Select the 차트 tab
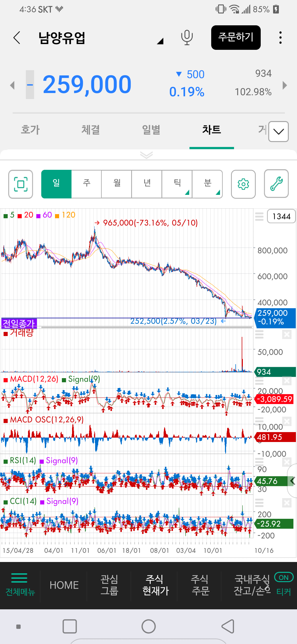 click(x=211, y=130)
